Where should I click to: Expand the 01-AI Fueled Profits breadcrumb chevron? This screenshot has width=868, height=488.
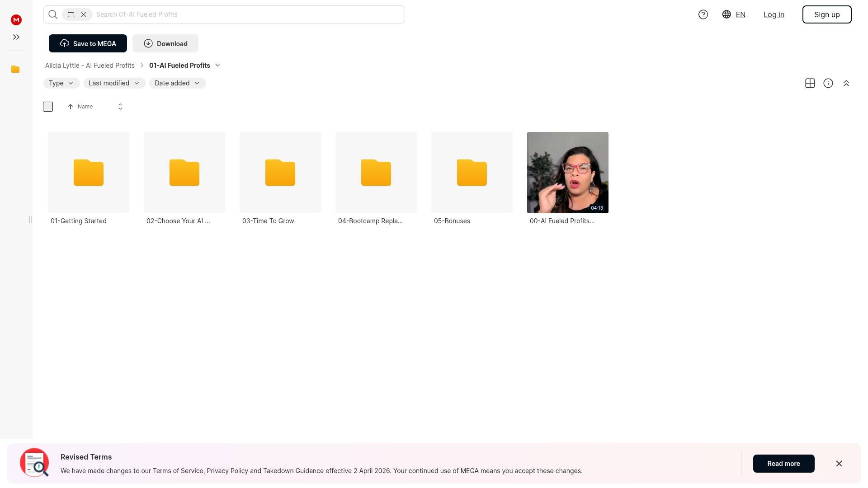(217, 65)
